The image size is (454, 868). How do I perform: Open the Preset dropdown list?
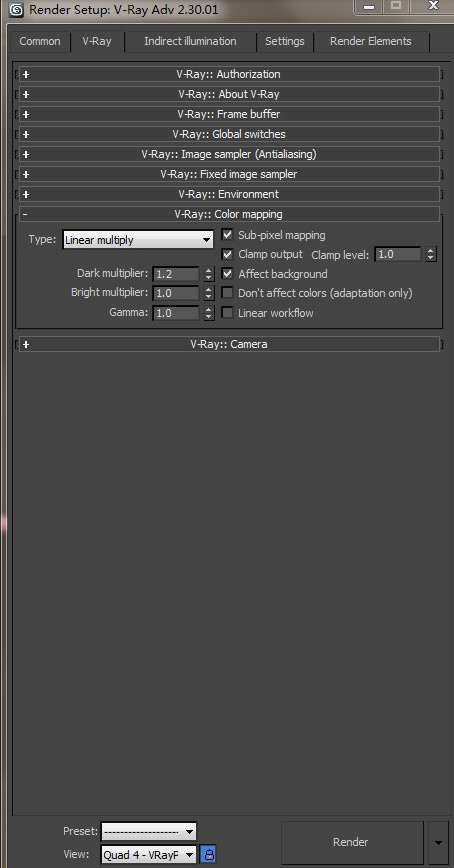tap(148, 831)
